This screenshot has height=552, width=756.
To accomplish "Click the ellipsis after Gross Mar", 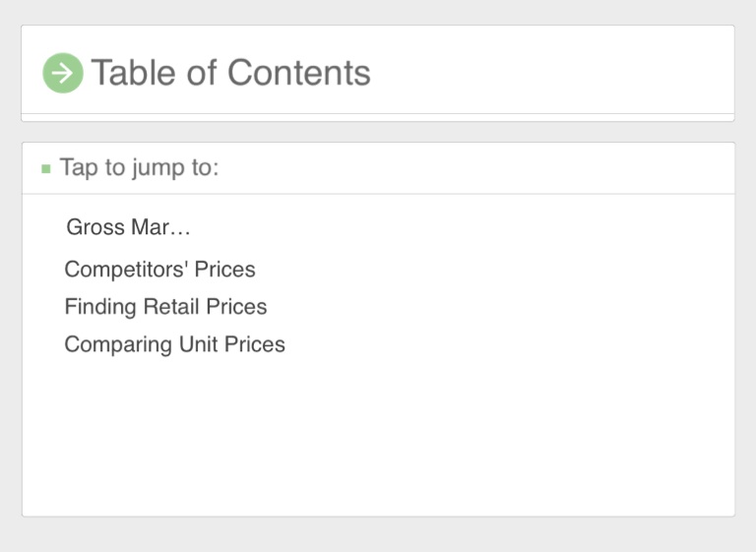I will (x=180, y=228).
